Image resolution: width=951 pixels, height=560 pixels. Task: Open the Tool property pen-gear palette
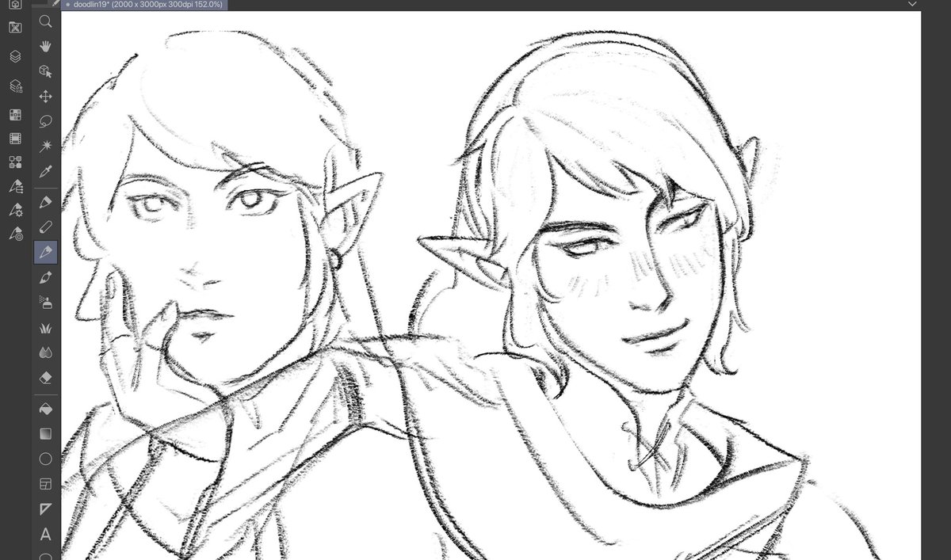pos(15,211)
